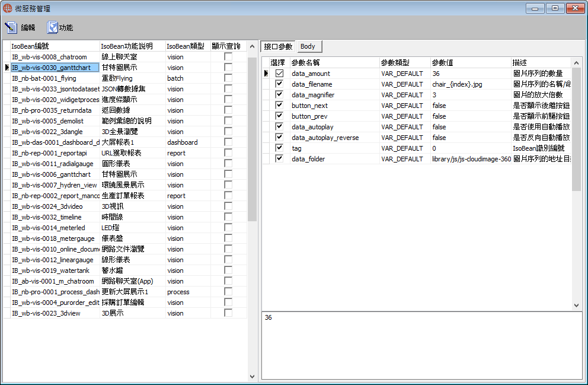The image size is (588, 385).
Task: Click the process type cell
Action: coord(188,291)
